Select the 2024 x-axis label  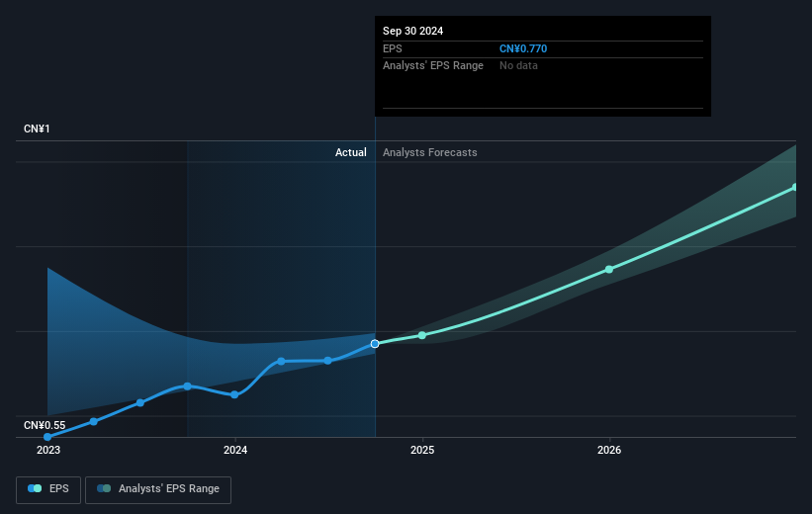[x=235, y=451]
